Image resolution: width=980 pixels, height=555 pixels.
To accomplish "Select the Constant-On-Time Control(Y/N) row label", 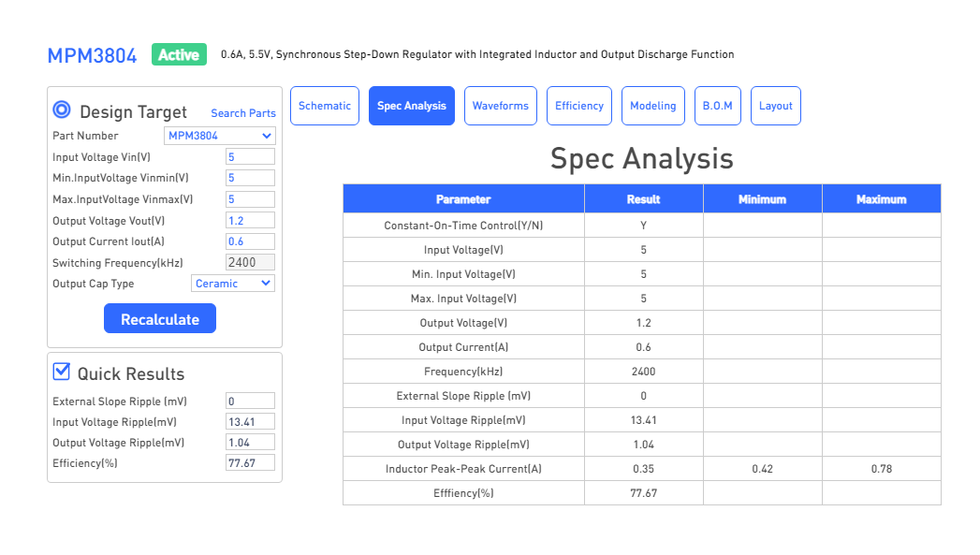I will pos(463,226).
